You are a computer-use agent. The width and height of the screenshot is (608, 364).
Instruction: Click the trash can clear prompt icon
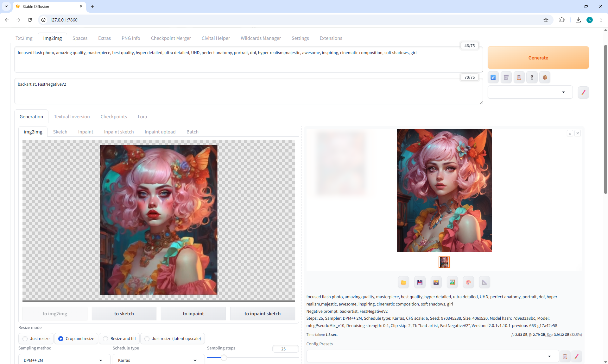[506, 77]
